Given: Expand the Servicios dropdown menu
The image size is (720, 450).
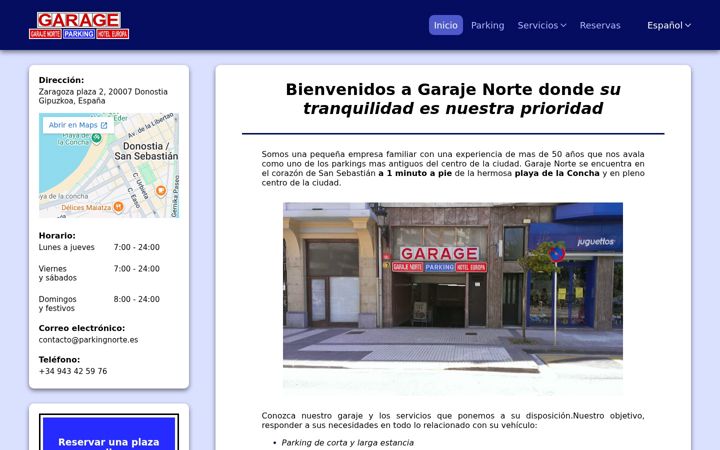Looking at the screenshot, I should point(542,25).
